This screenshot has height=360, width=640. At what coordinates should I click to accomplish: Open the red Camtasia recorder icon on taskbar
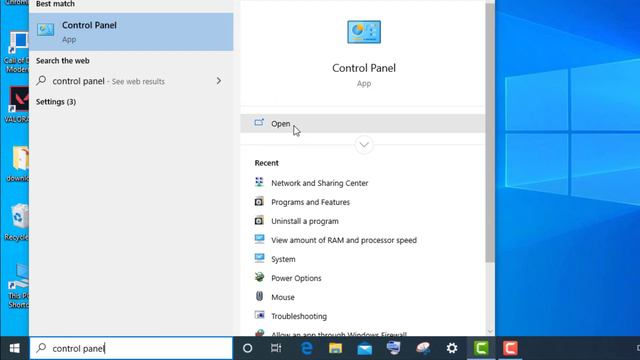(x=510, y=348)
